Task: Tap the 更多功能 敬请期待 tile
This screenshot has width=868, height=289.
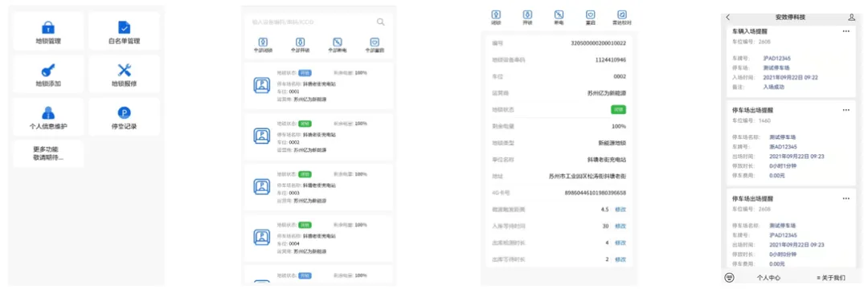Action: click(x=48, y=153)
